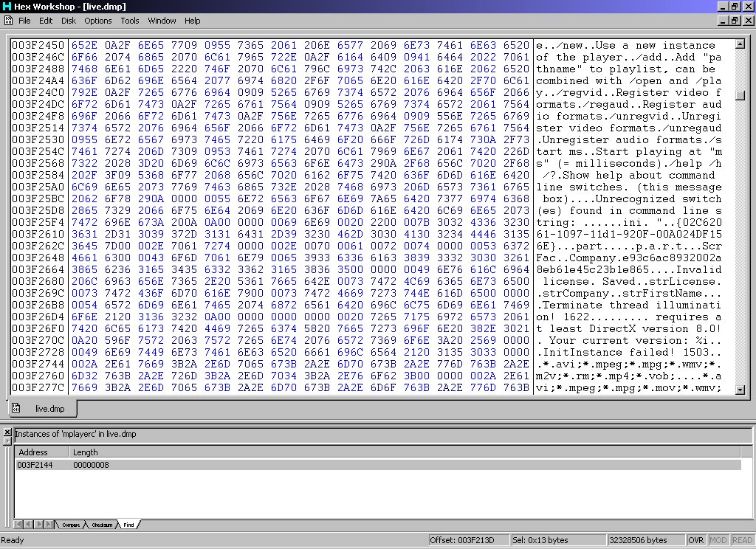Click offset address 003F277C
This screenshot has height=549, width=756.
pyautogui.click(x=38, y=387)
